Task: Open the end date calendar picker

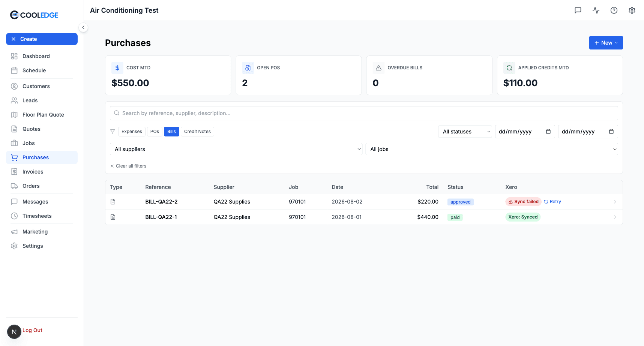Action: click(x=611, y=132)
